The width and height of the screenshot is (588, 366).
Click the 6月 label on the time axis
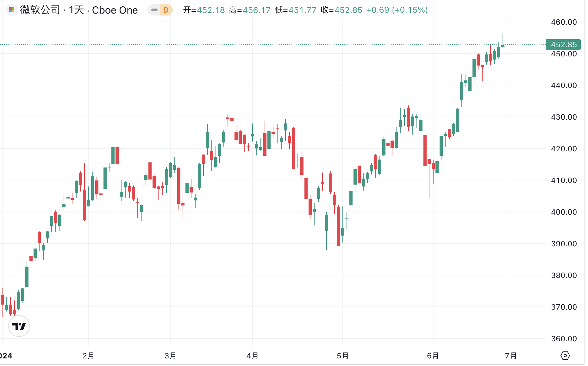[x=433, y=356]
